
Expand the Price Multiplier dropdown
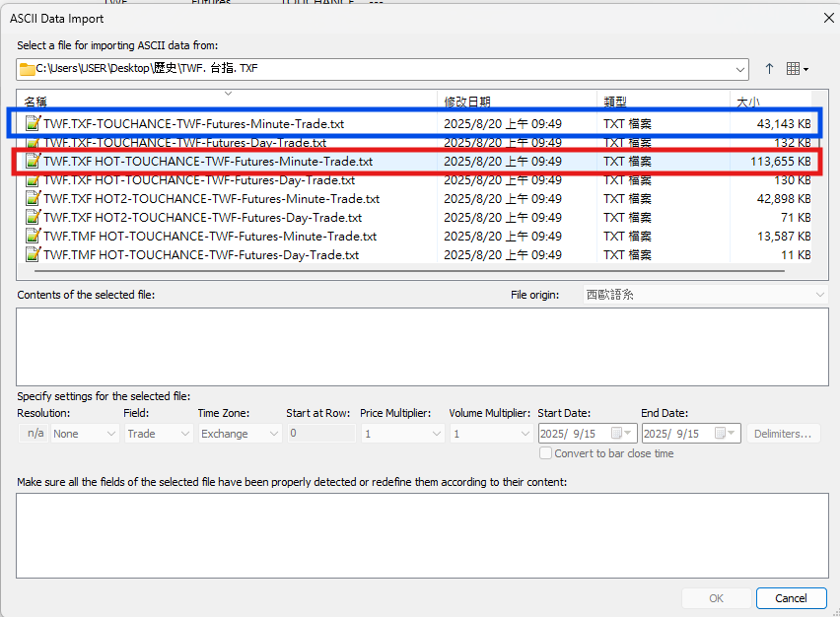pyautogui.click(x=437, y=434)
